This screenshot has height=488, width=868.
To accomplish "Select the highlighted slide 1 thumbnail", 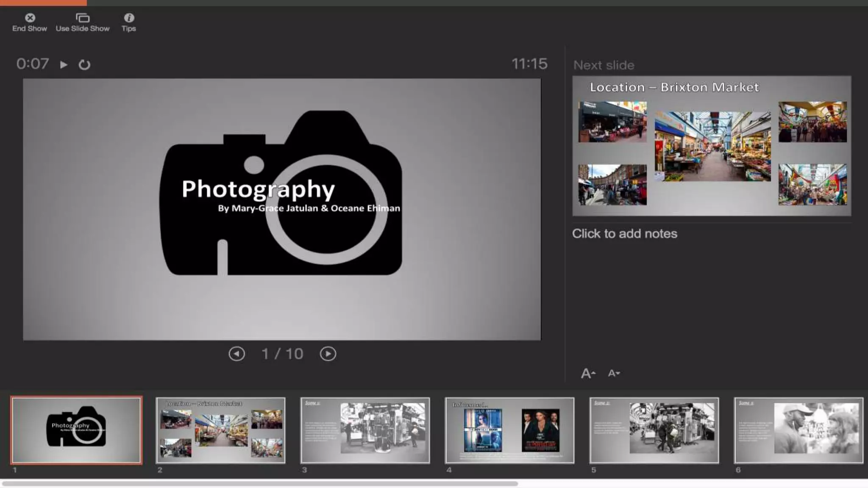I will tap(76, 430).
